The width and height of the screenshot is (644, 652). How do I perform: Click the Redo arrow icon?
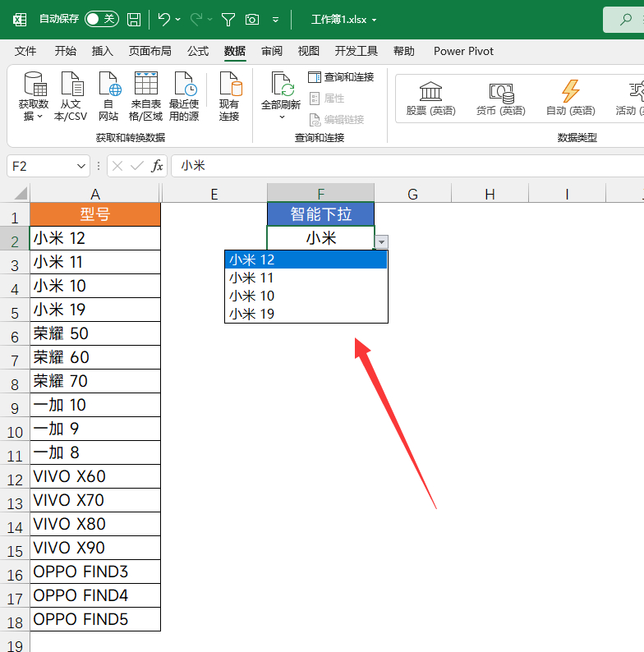[196, 19]
